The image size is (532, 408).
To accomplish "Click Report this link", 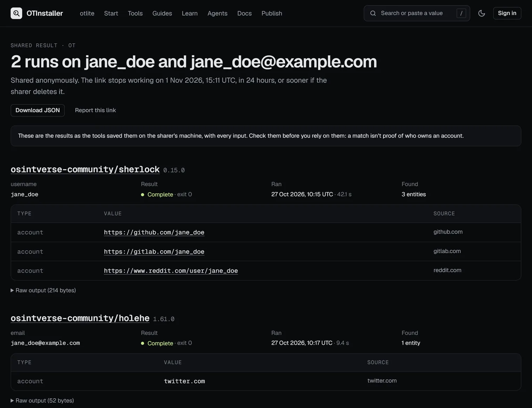I will [x=95, y=110].
